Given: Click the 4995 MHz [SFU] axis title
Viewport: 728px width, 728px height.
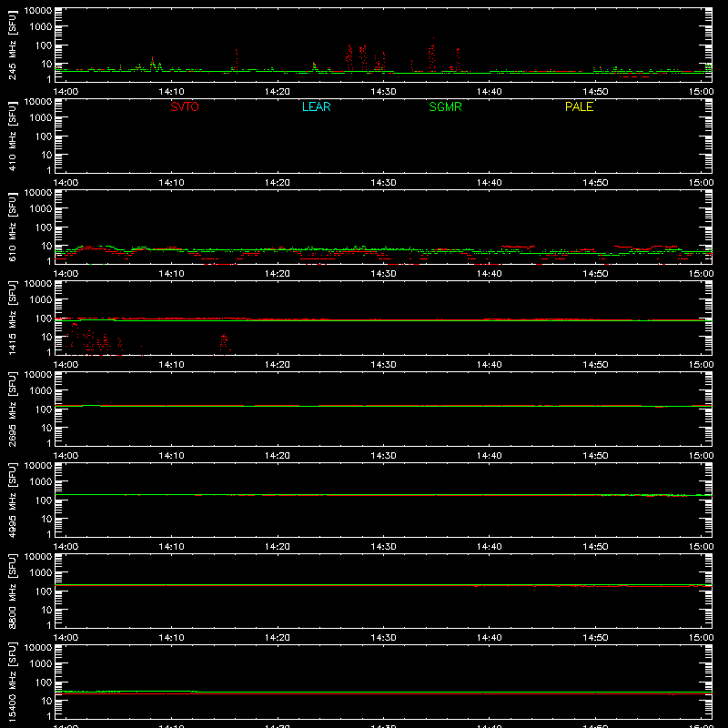Looking at the screenshot, I should [13, 500].
